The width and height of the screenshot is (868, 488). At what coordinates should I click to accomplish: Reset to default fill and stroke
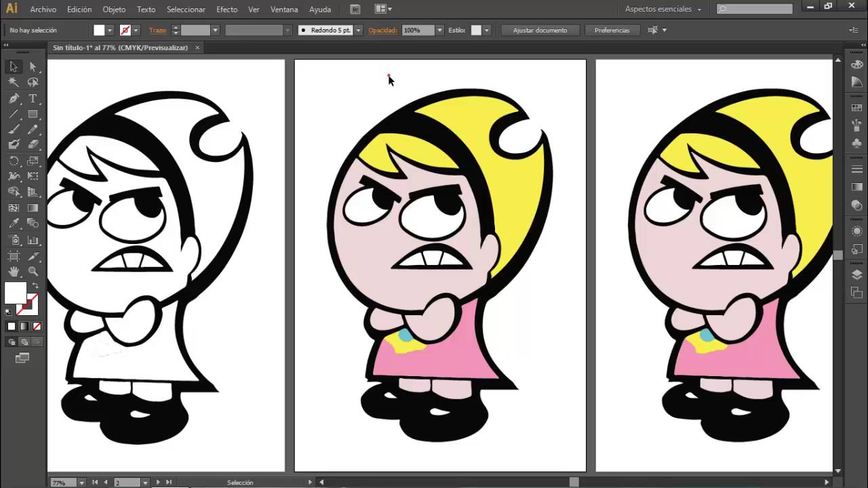point(8,312)
